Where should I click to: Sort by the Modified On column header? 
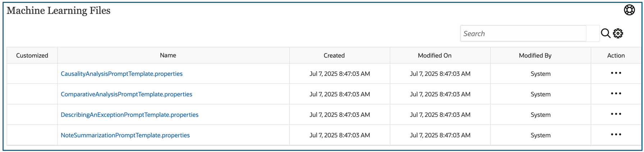pyautogui.click(x=434, y=55)
